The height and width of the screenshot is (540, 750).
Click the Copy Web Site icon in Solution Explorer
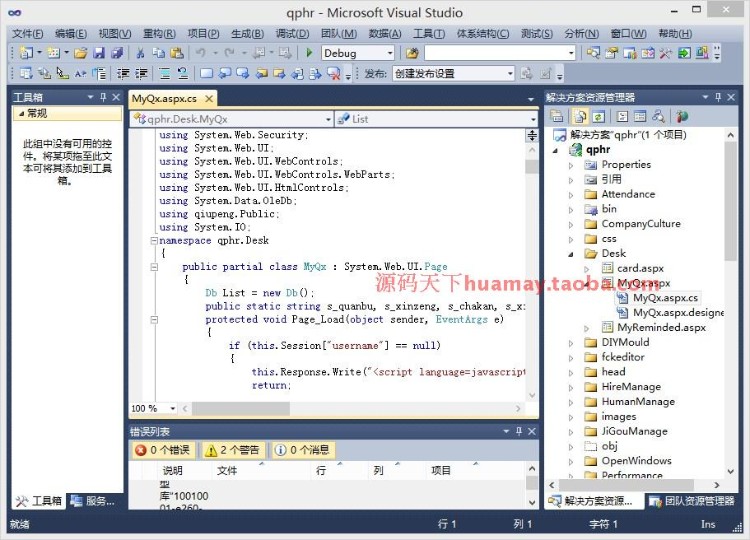682,116
